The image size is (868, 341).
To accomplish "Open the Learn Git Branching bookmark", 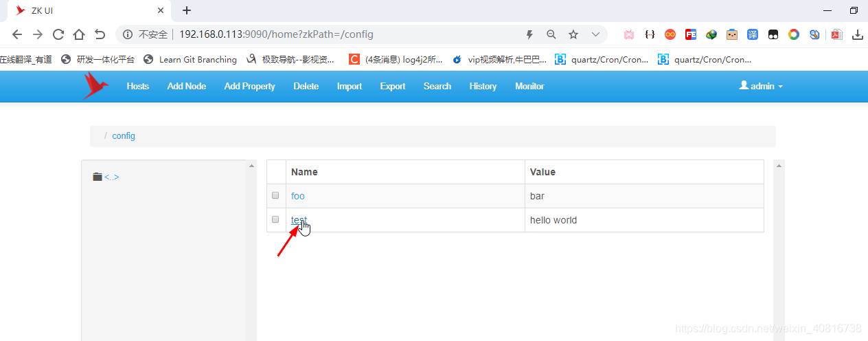I will (190, 60).
